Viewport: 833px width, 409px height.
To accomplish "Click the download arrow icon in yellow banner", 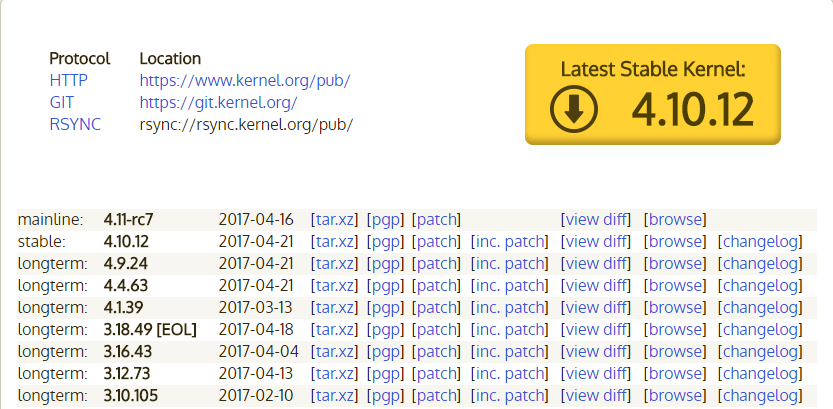I will tap(573, 108).
